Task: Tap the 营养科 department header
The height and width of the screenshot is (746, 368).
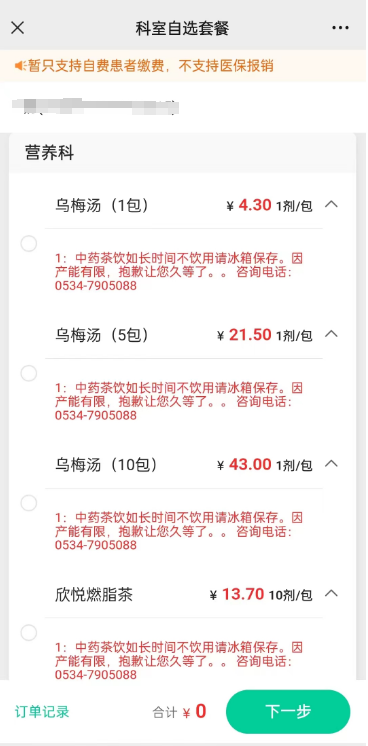Action: 50,153
